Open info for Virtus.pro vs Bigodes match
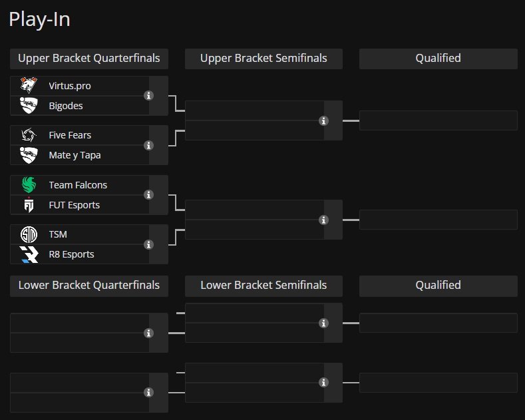 coord(148,96)
